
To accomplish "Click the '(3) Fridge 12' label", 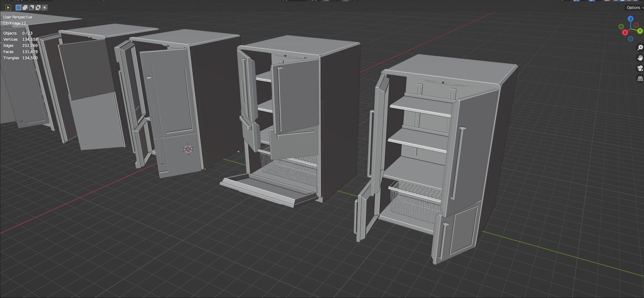I will (x=15, y=23).
